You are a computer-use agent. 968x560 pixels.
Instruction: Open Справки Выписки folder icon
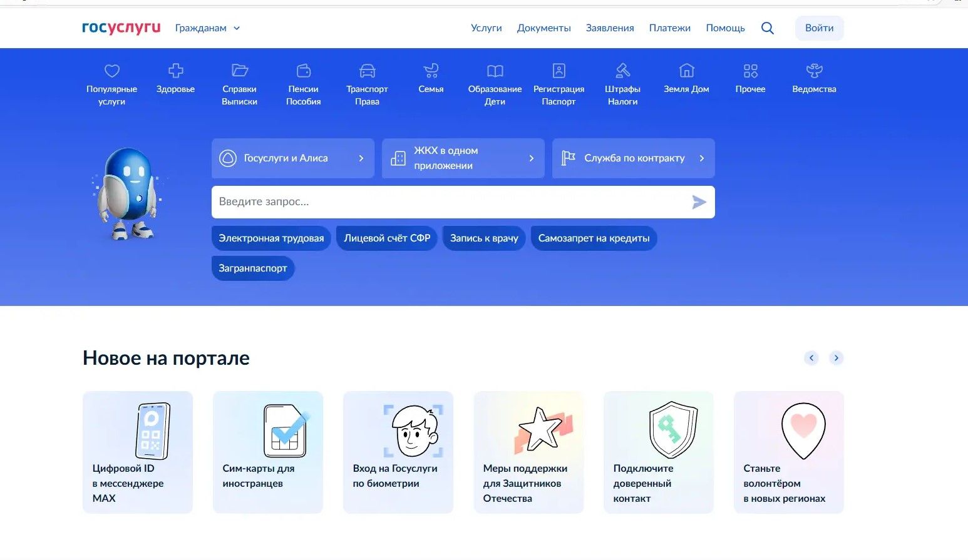click(x=240, y=71)
